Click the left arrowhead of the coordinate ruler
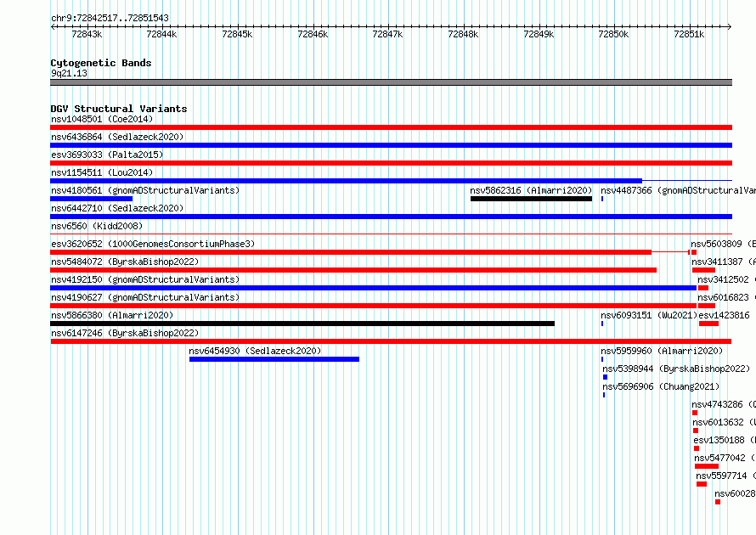Viewport: 756px width, 535px height. tap(53, 26)
